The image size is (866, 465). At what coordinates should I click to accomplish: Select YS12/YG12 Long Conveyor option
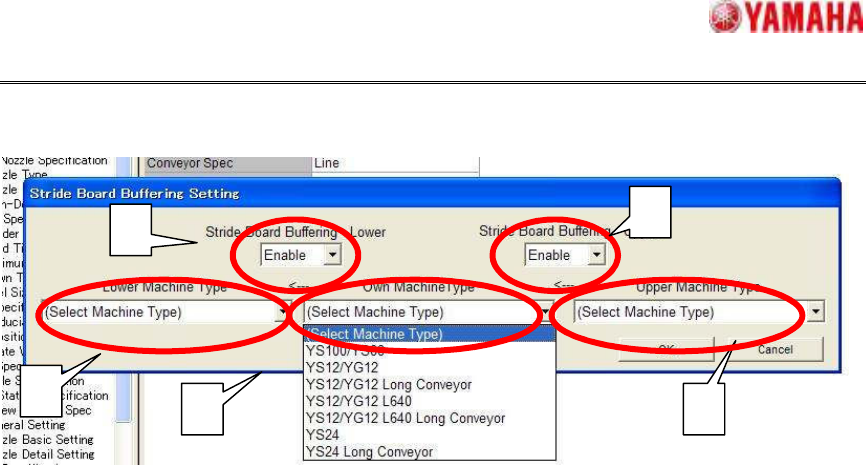(x=429, y=384)
